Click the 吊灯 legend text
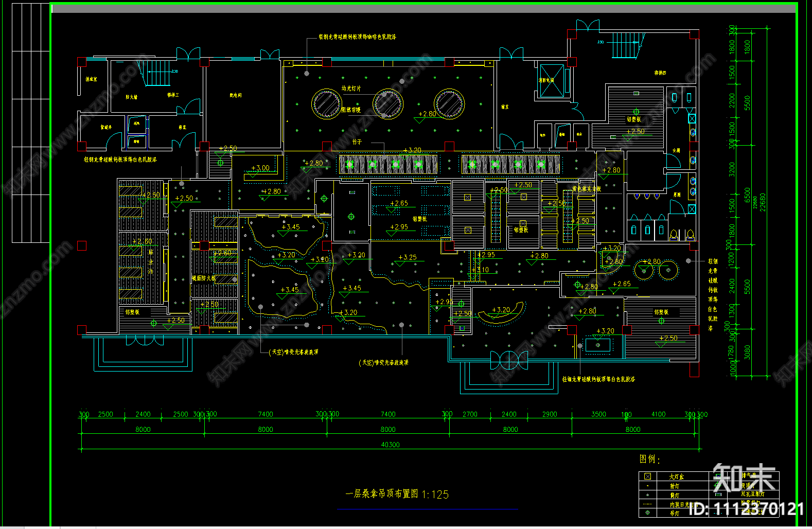 (674, 513)
